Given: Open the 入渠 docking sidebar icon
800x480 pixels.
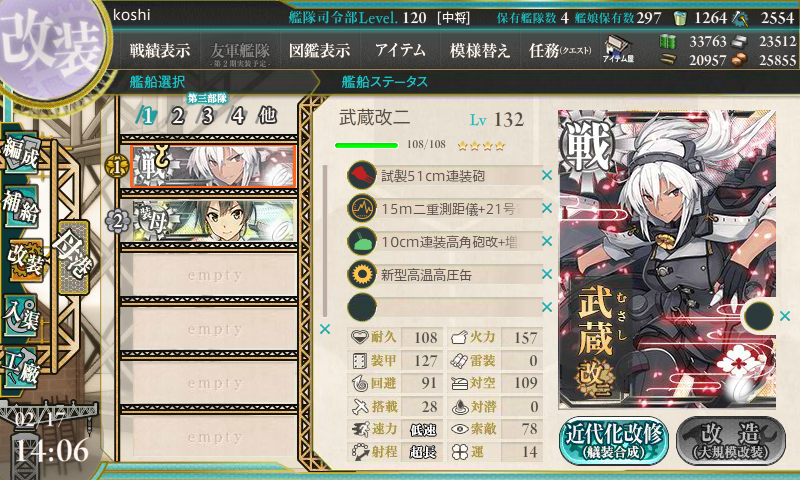Looking at the screenshot, I should [20, 316].
